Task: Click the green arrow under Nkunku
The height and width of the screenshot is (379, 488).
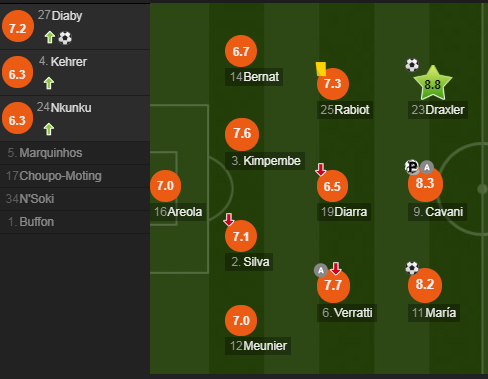Action: pyautogui.click(x=49, y=129)
